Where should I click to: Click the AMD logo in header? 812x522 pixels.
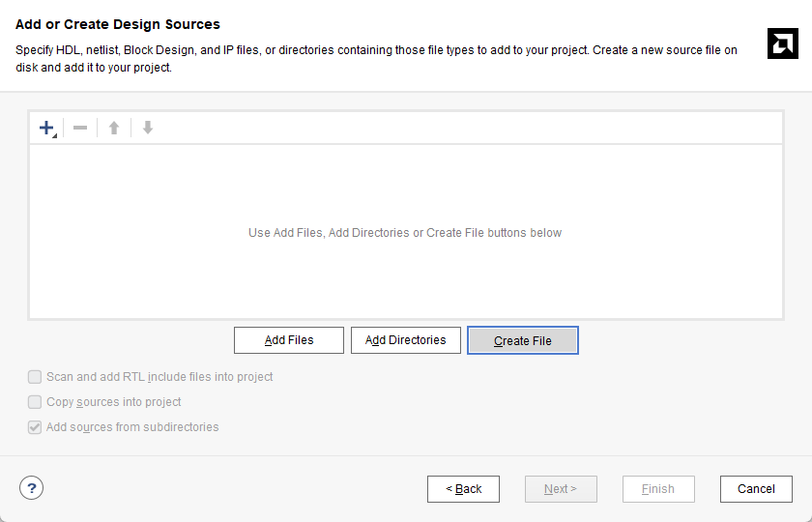782,43
